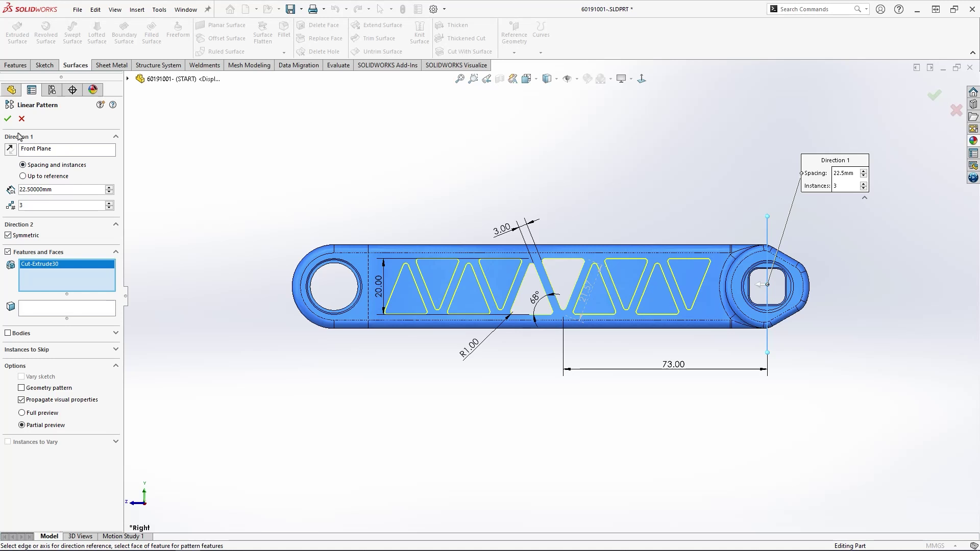Click the Save disk icon in toolbar
The image size is (980, 551).
(290, 9)
